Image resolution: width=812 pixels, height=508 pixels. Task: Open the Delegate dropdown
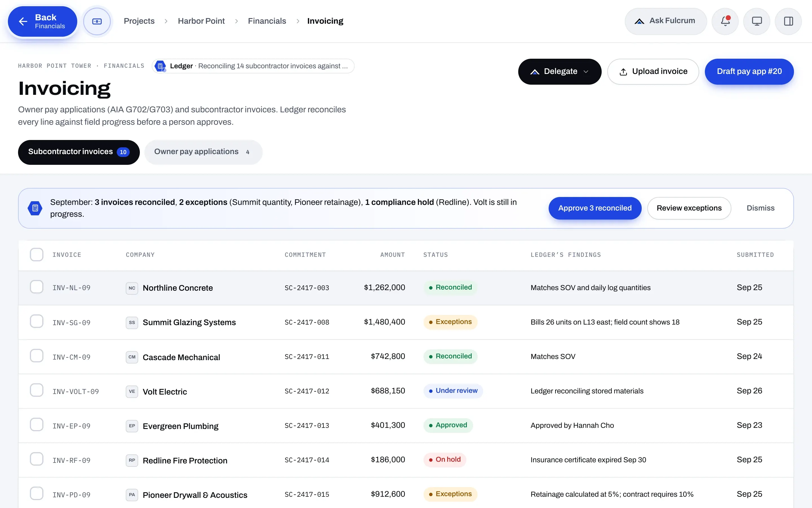coord(559,72)
